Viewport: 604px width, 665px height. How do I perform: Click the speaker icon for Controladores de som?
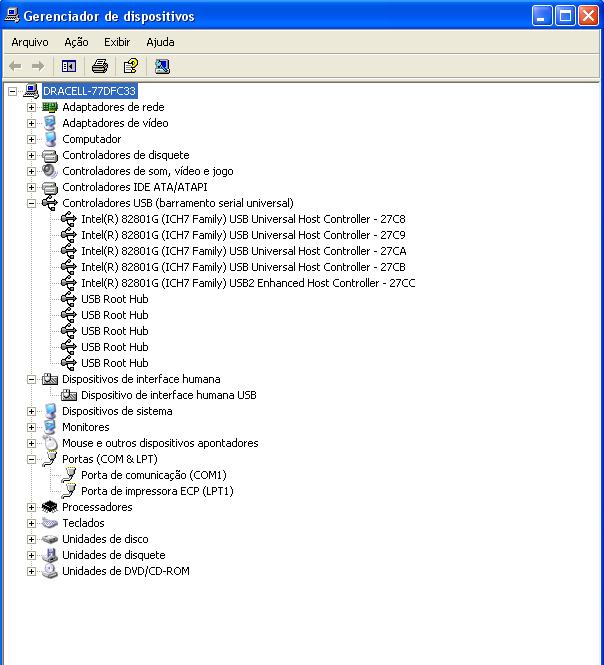(x=50, y=171)
